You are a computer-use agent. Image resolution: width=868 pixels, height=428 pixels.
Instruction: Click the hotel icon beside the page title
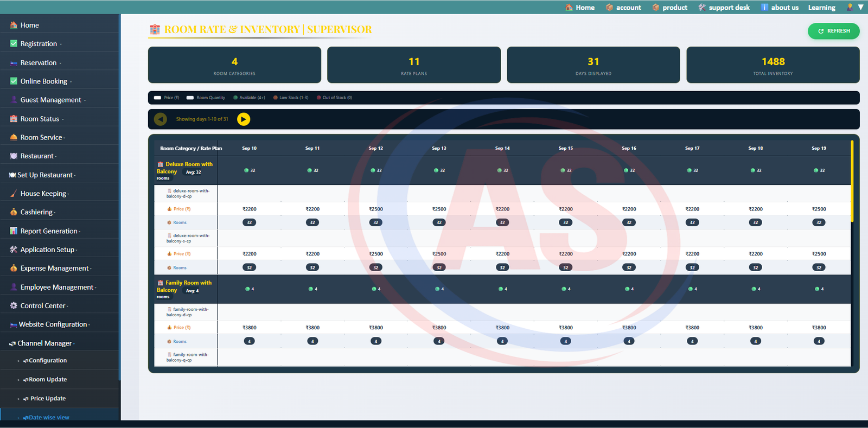point(155,29)
